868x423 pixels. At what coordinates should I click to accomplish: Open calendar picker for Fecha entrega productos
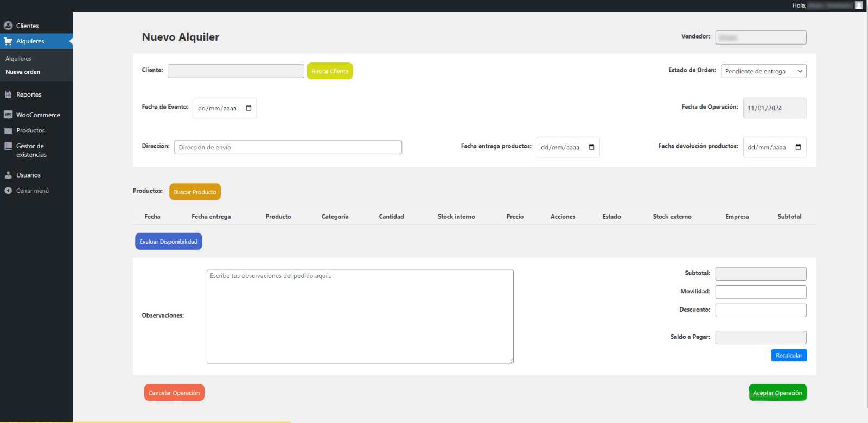pyautogui.click(x=591, y=147)
